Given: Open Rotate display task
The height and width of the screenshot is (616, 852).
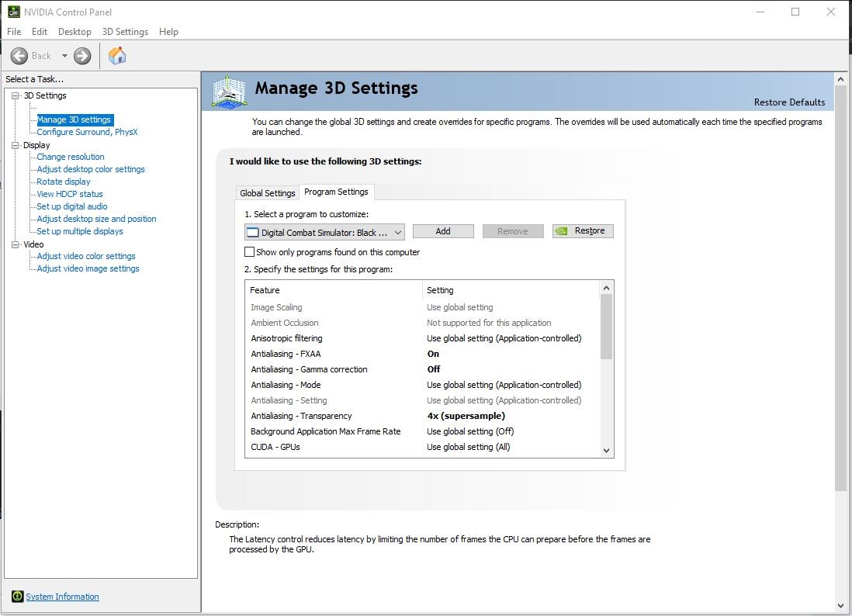Looking at the screenshot, I should [64, 182].
